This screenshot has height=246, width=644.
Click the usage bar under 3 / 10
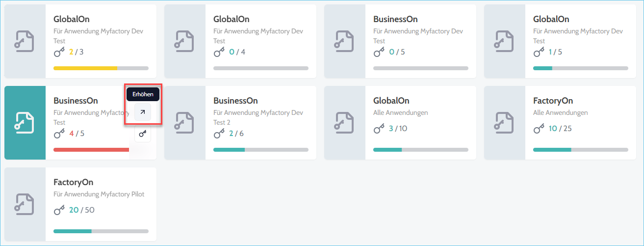point(421,150)
